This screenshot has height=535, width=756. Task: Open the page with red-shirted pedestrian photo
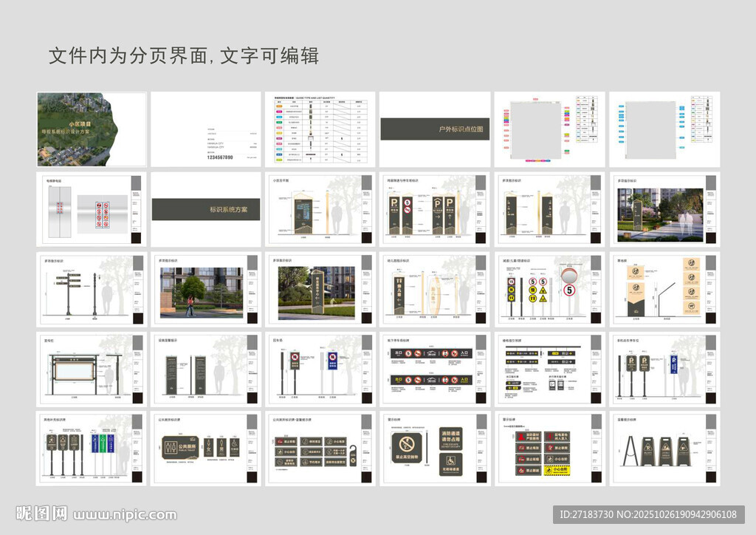[x=206, y=290]
